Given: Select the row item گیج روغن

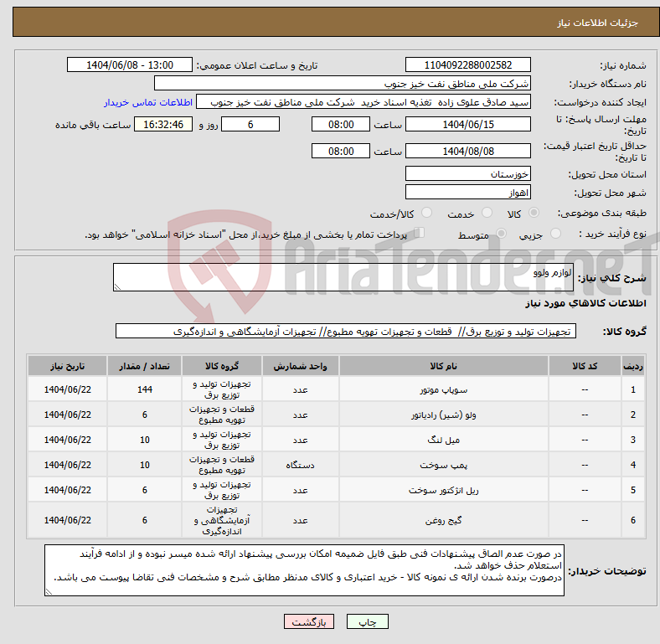Looking at the screenshot, I should click(443, 520).
